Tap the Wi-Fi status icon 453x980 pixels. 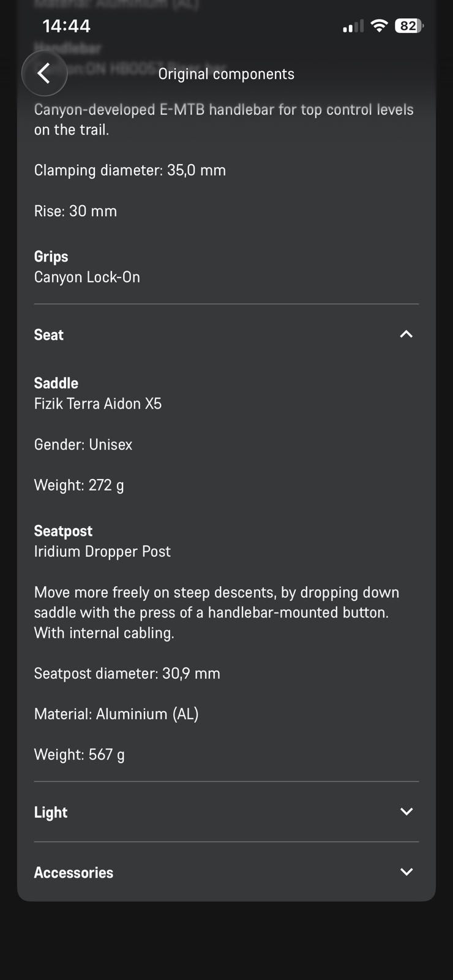point(380,26)
